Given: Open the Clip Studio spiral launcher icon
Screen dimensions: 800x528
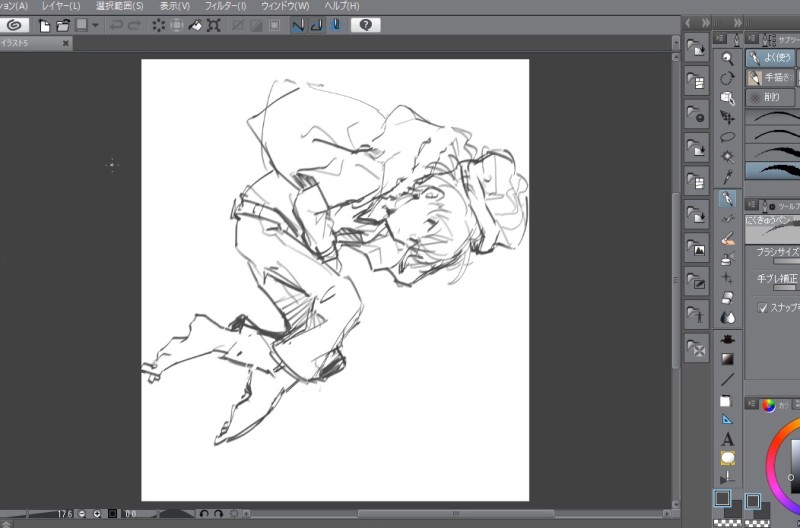Looking at the screenshot, I should (x=14, y=25).
